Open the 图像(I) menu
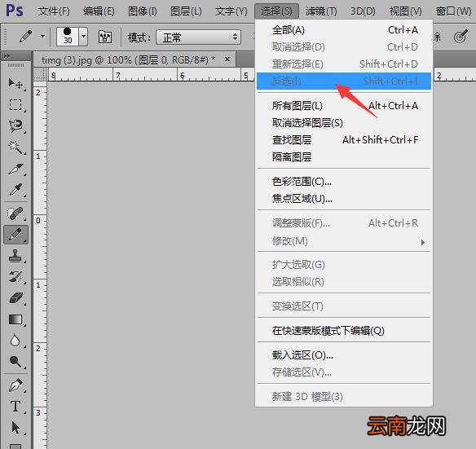 coord(143,11)
